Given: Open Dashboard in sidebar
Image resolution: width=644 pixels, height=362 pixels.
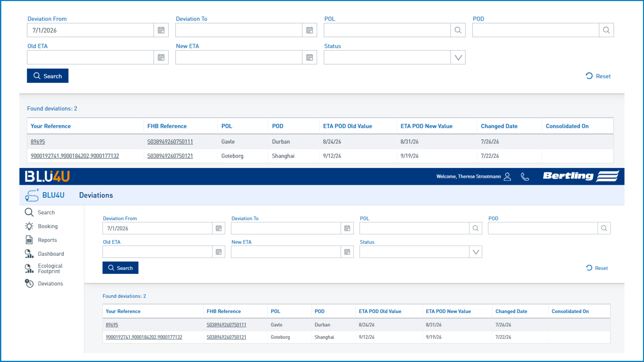Looking at the screenshot, I should (51, 254).
